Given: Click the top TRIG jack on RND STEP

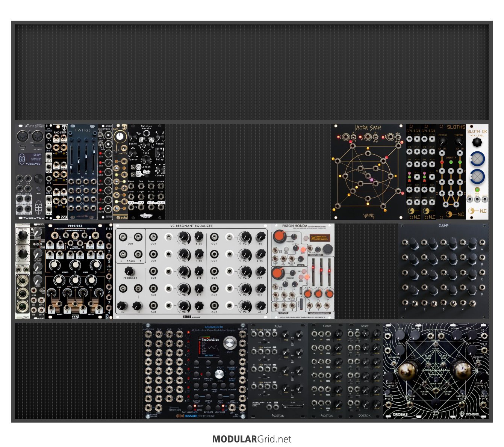Looking at the screenshot, I should point(56,137).
